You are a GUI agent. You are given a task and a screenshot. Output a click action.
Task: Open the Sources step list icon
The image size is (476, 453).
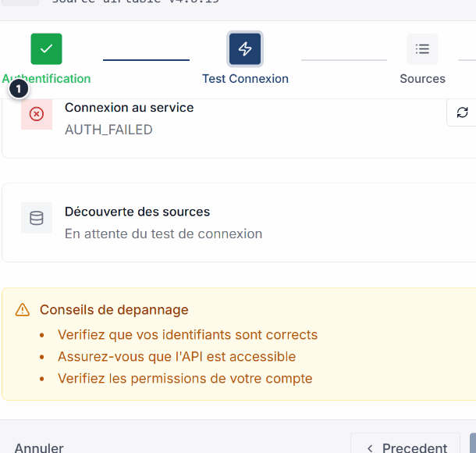click(422, 49)
